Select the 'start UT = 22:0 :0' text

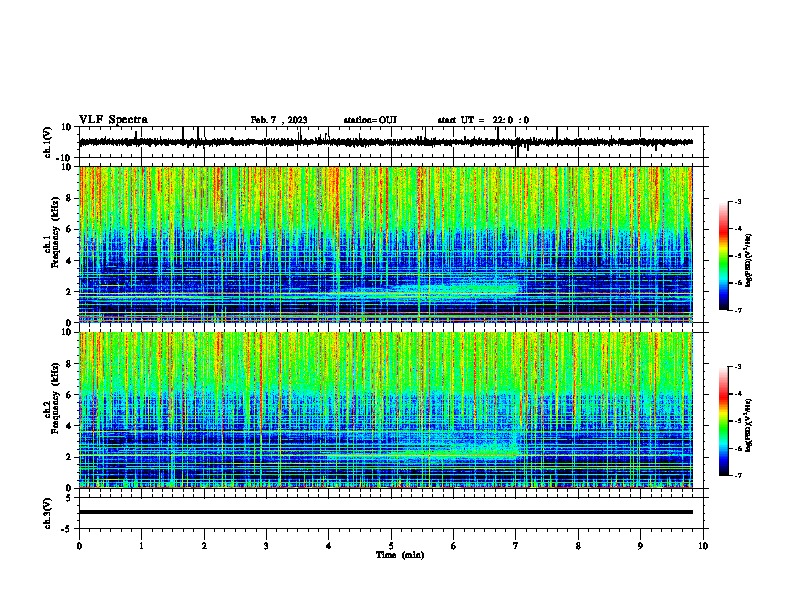[483, 120]
